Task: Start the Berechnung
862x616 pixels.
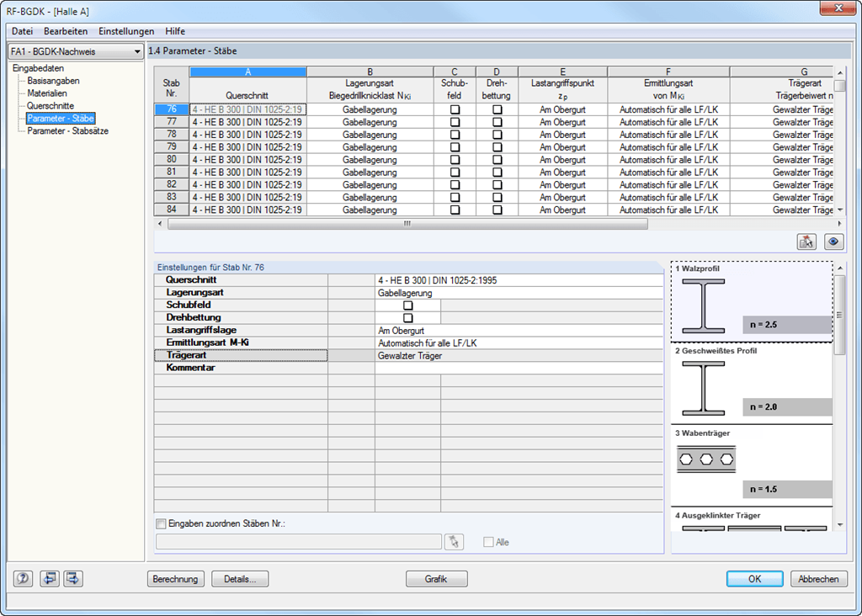Action: pyautogui.click(x=175, y=578)
